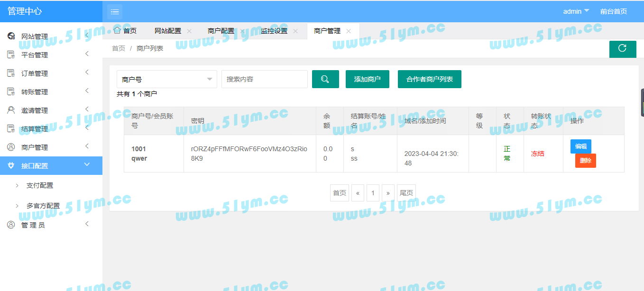Viewport: 644px width, 291px height.
Task: Go to pagination 首页 button
Action: [x=340, y=193]
